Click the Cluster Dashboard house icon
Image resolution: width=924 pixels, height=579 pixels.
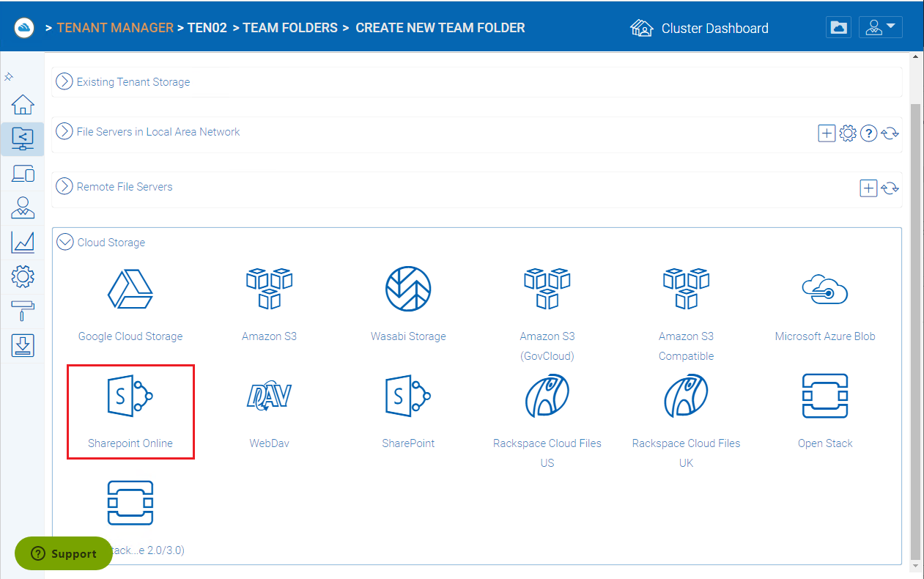pyautogui.click(x=641, y=28)
